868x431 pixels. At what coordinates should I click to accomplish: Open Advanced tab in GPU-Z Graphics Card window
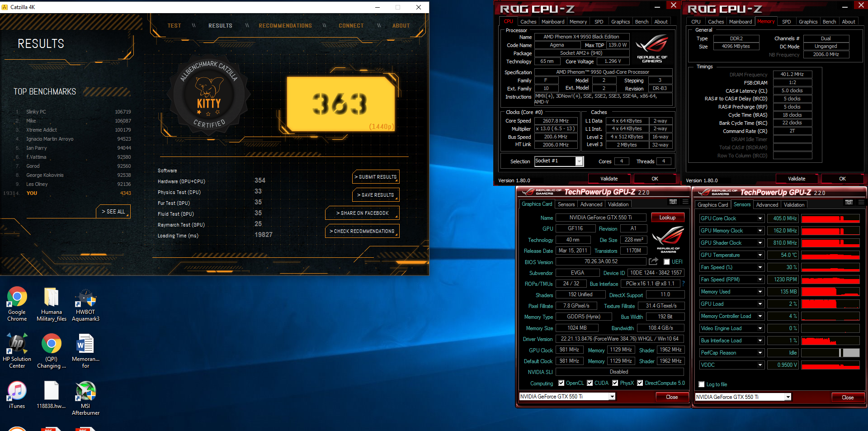pyautogui.click(x=591, y=204)
